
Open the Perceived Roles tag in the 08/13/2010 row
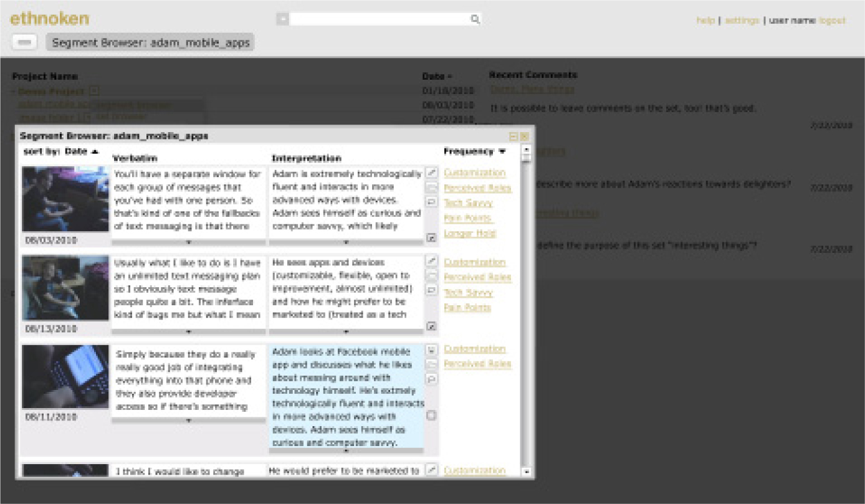[x=478, y=277]
